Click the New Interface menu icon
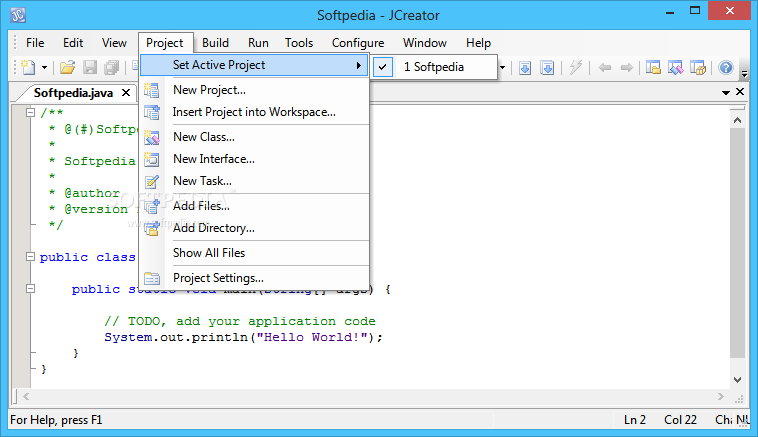The height and width of the screenshot is (437, 758). (151, 159)
